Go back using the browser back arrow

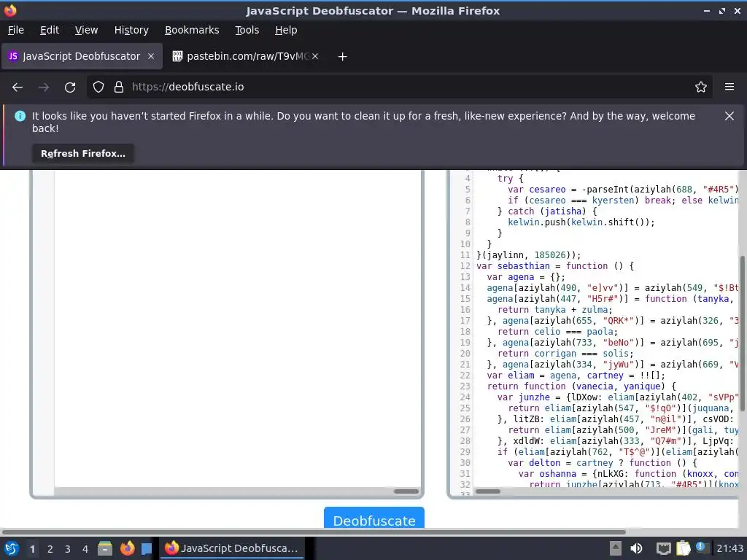tap(18, 87)
